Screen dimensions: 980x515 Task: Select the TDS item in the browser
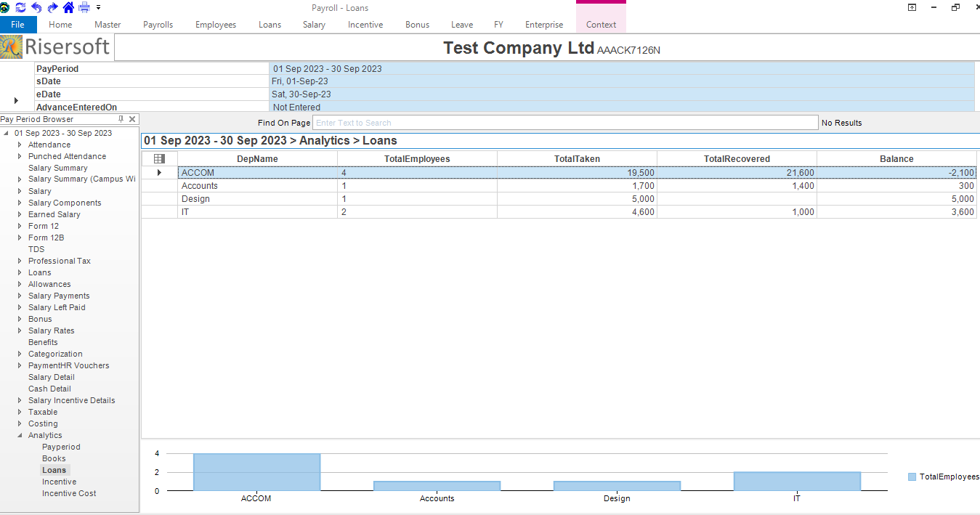pyautogui.click(x=36, y=249)
